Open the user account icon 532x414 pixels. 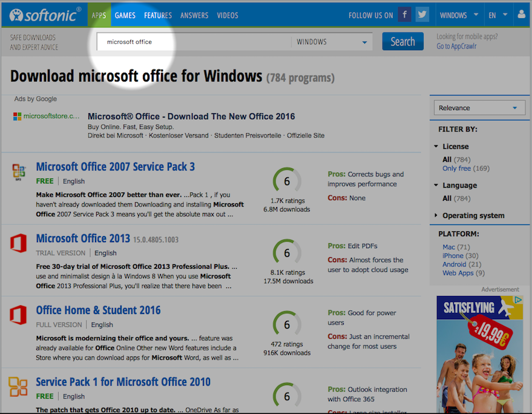tap(522, 15)
